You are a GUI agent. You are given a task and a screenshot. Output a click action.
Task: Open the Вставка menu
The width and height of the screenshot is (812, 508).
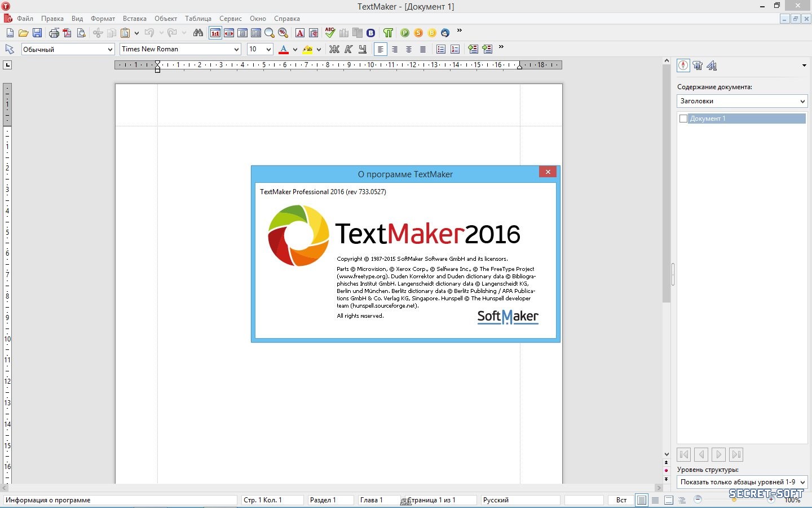click(135, 19)
